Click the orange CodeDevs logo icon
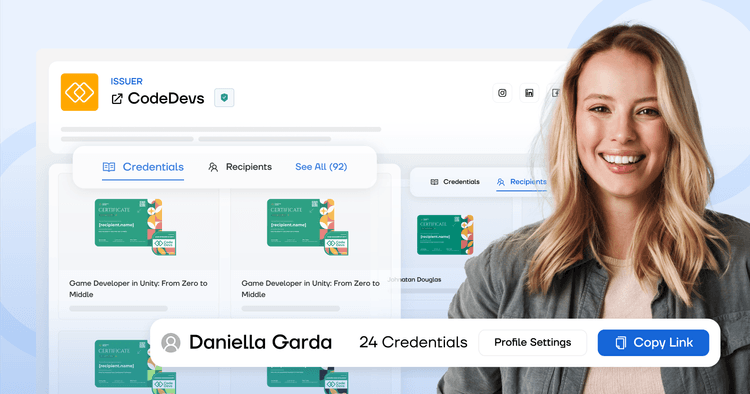This screenshot has height=394, width=750. [79, 92]
